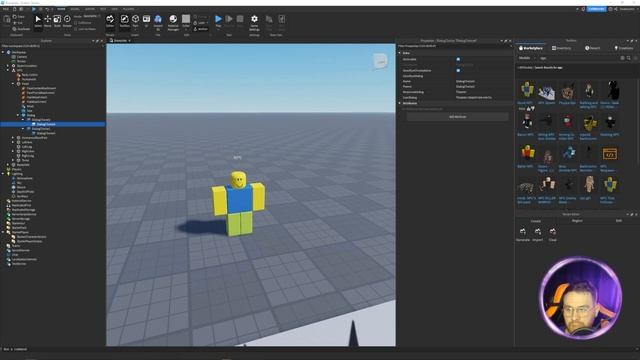Toggle the Toolbox panel button
The width and height of the screenshot is (640, 360).
click(124, 21)
